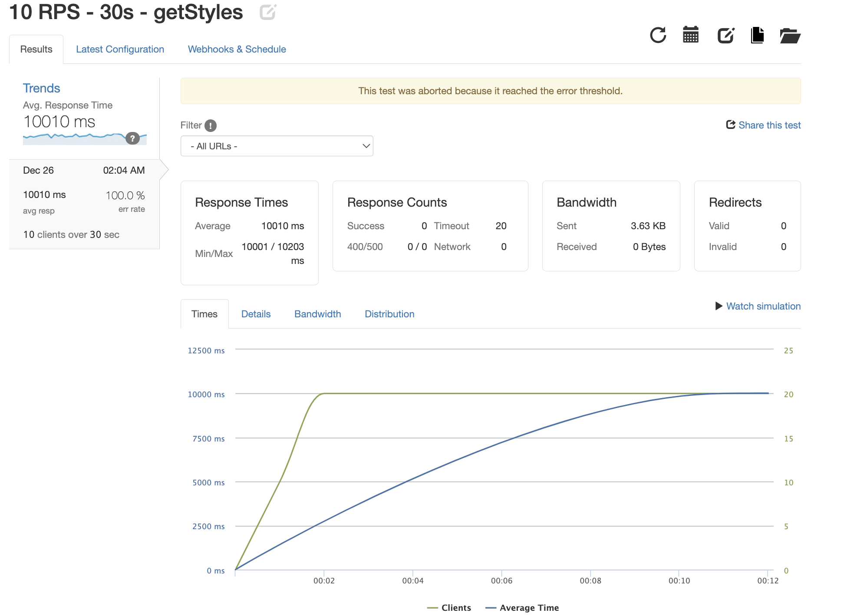Switch to the Details chart tab
854x616 pixels.
click(x=256, y=314)
